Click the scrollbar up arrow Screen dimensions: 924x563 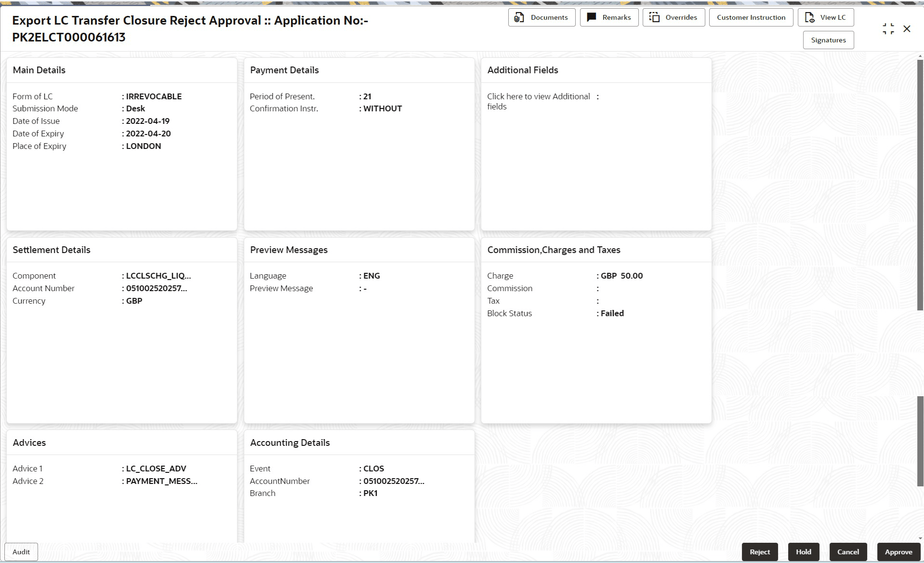[920, 56]
